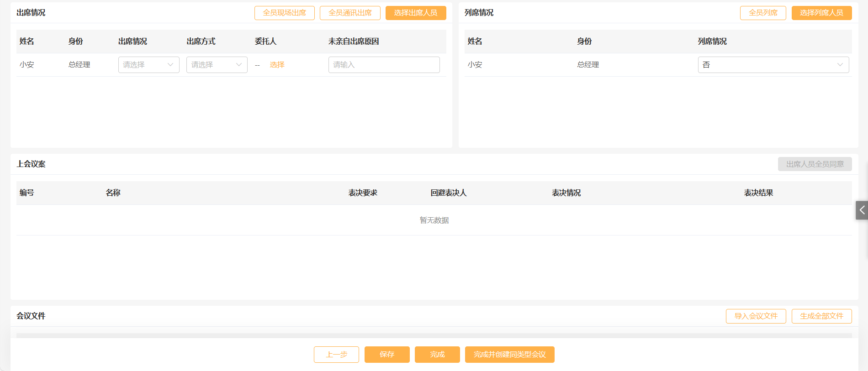Click 生成全部文件 button
This screenshot has height=371, width=868.
pos(821,316)
